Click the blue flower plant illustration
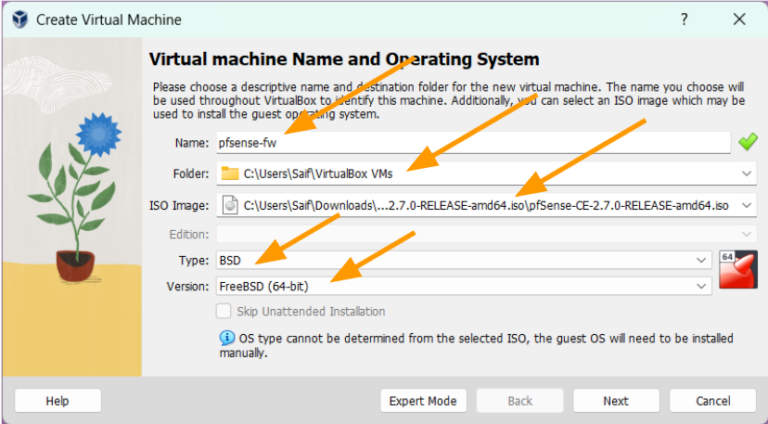The height and width of the screenshot is (424, 768). pos(72,196)
